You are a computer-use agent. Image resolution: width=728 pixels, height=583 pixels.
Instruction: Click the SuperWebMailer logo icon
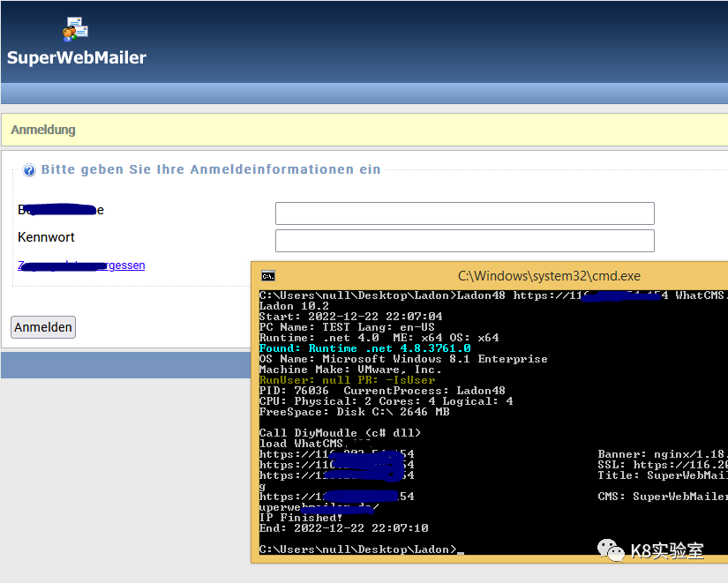pyautogui.click(x=75, y=29)
